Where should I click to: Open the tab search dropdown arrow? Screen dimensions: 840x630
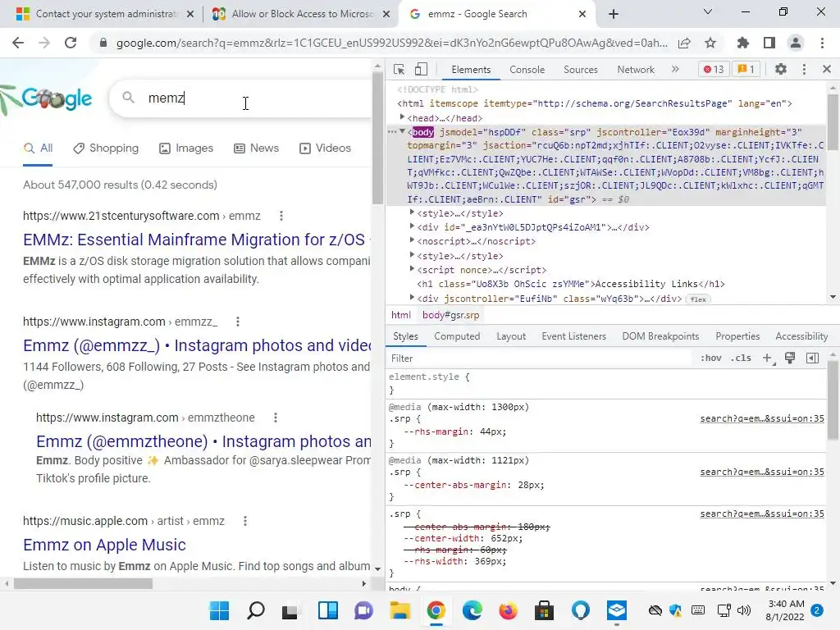tap(707, 11)
